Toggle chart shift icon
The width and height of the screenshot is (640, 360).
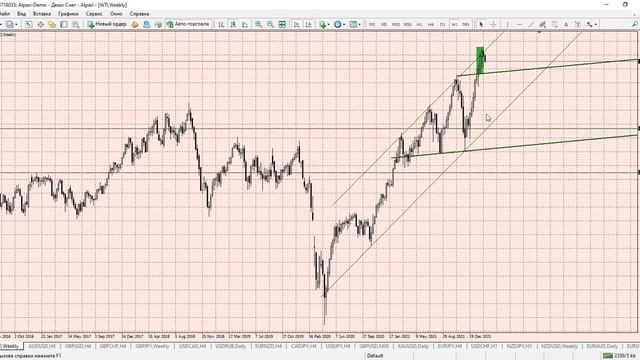pos(309,24)
